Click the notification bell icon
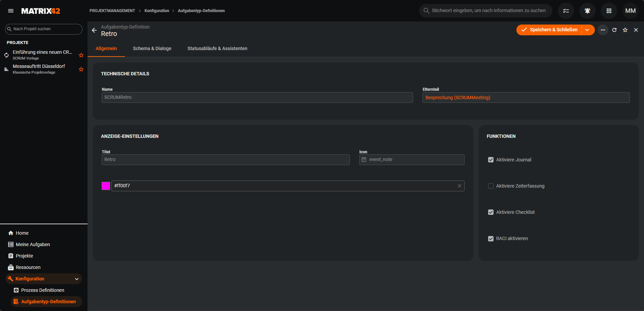Screen dimensions: 644x311 [587, 11]
